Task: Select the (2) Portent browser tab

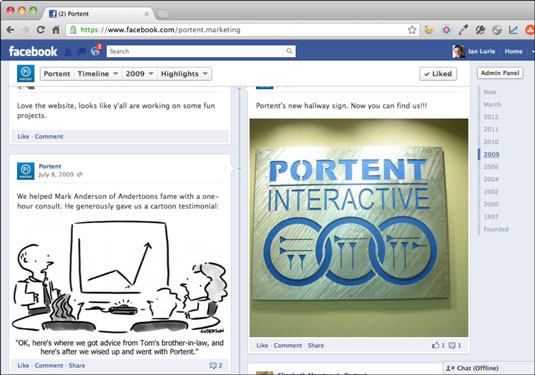Action: coord(97,14)
